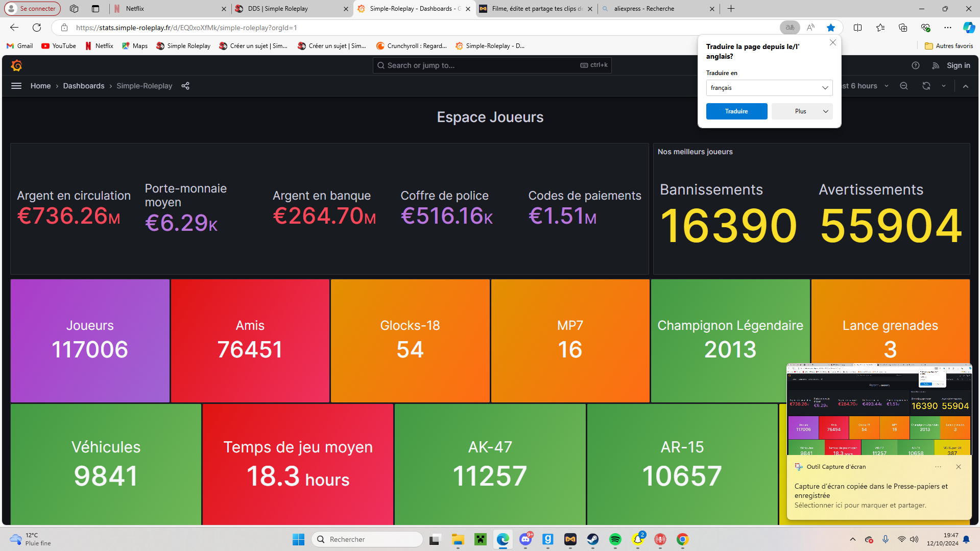
Task: Open the hamburger navigation menu
Action: click(16, 86)
